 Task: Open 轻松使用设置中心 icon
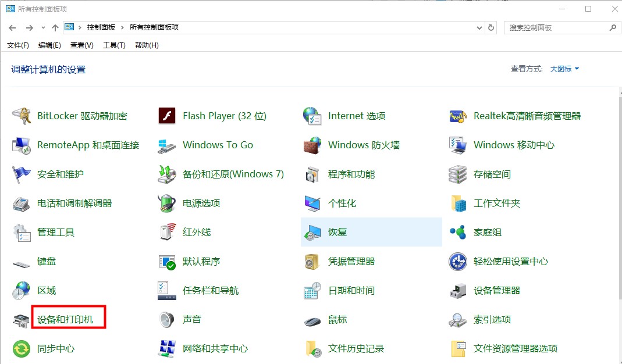click(458, 262)
